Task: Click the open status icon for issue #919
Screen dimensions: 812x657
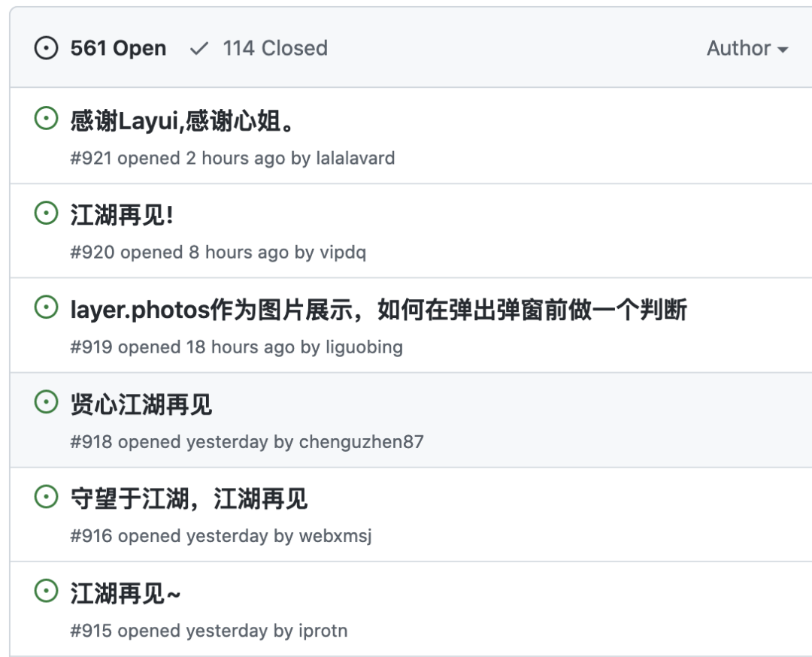Action: pos(47,307)
